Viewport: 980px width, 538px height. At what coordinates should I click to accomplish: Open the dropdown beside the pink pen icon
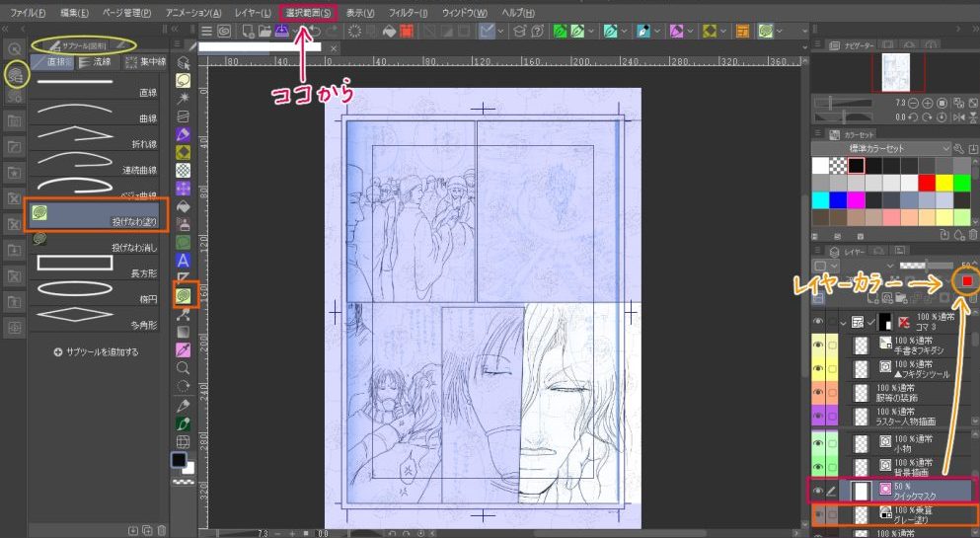[690, 31]
